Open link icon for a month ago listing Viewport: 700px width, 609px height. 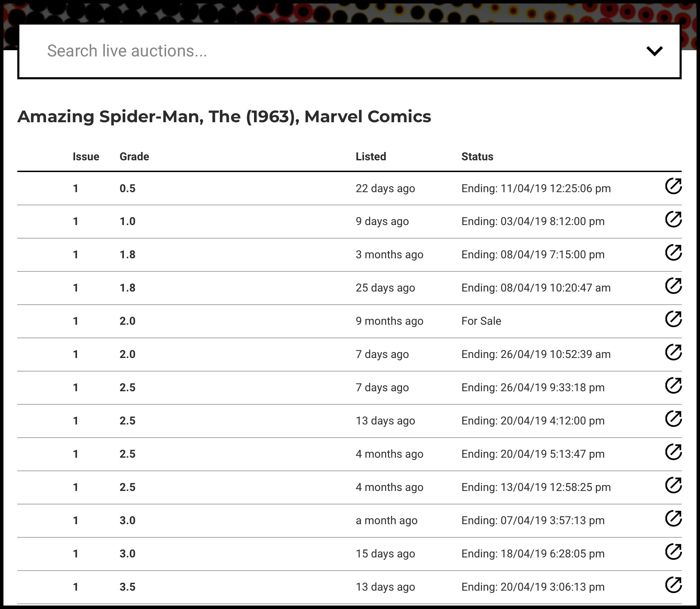tap(673, 519)
